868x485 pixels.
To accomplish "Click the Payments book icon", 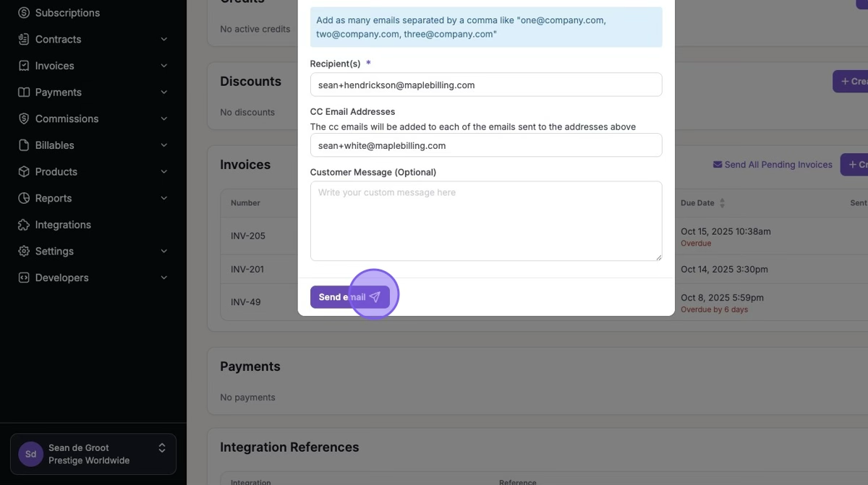I will (24, 93).
